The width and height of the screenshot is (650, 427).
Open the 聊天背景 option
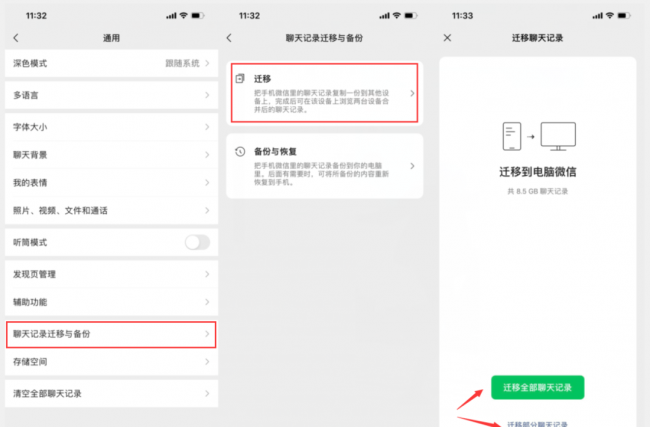pos(111,155)
